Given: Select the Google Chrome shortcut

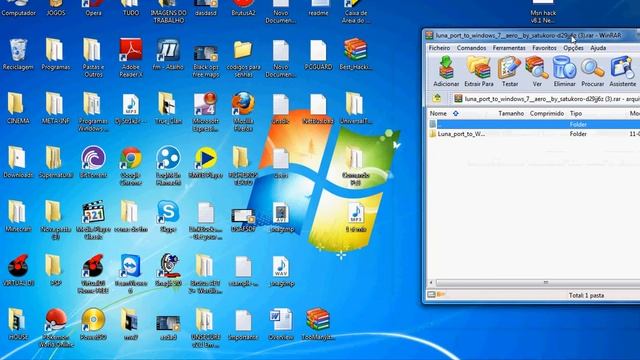Looking at the screenshot, I should [x=131, y=166].
